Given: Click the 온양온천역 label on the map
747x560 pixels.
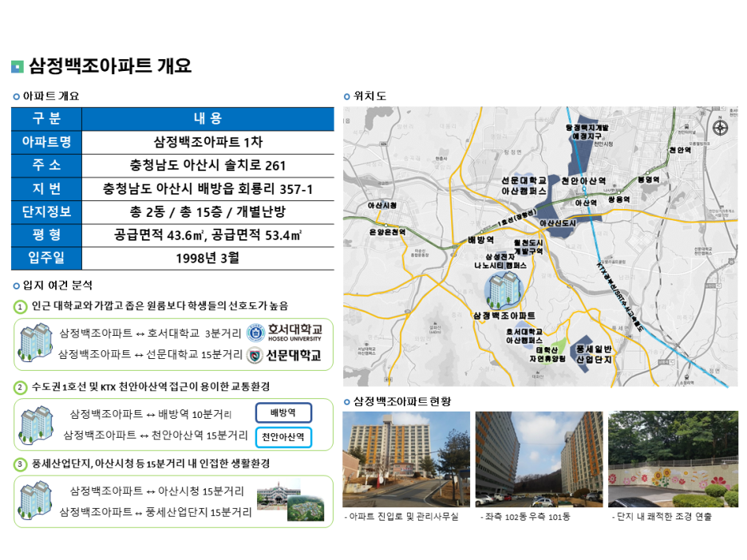Looking at the screenshot, I should click(x=387, y=232).
